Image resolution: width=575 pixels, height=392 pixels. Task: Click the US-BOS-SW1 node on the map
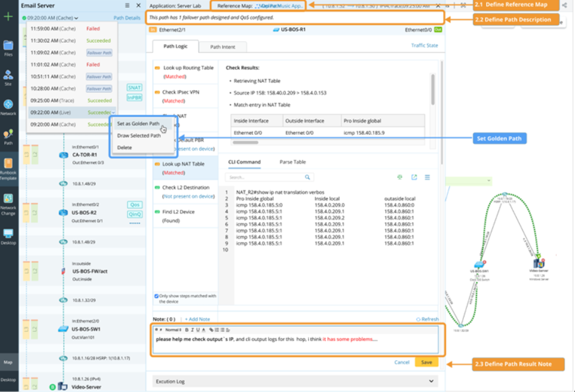click(479, 265)
